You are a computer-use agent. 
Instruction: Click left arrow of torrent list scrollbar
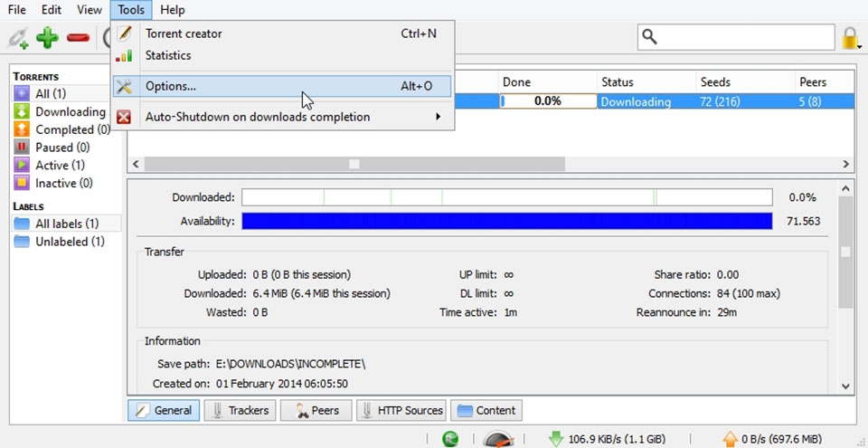pos(135,164)
